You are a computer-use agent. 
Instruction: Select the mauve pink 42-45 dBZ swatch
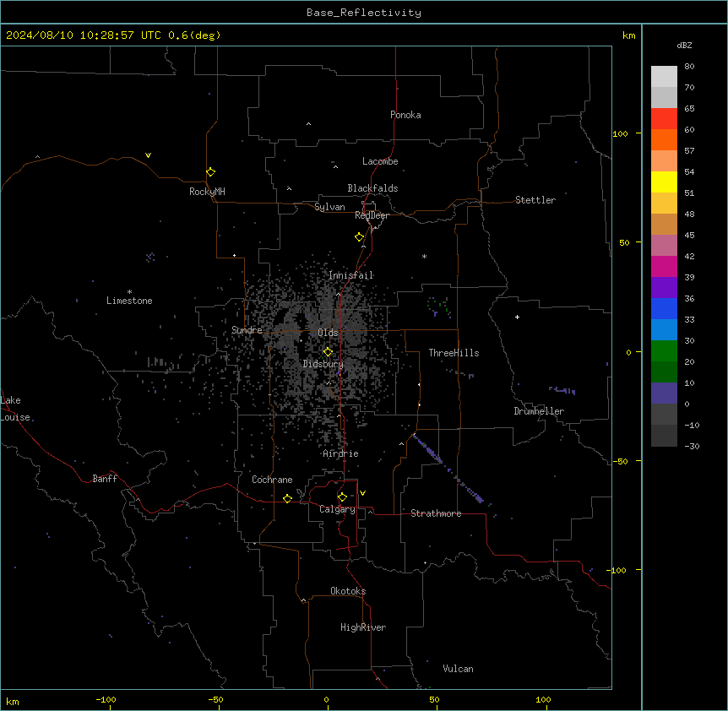664,245
